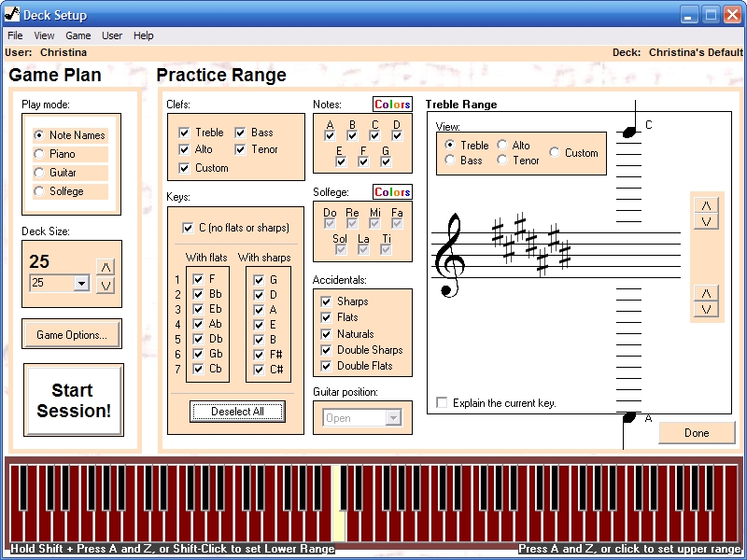
Task: Uncheck C (no flats or sharps) key
Action: coord(188,228)
